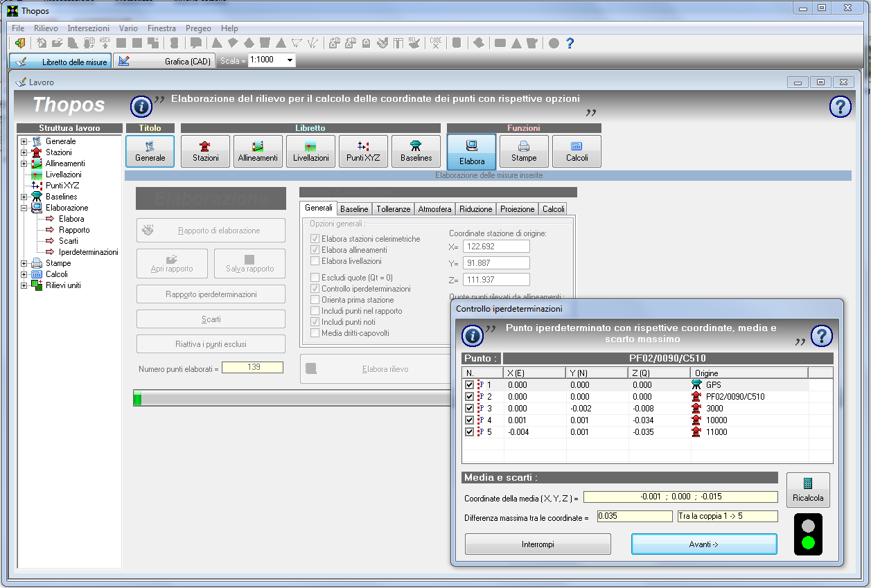Open the Rilievo menu
871x588 pixels.
(46, 28)
